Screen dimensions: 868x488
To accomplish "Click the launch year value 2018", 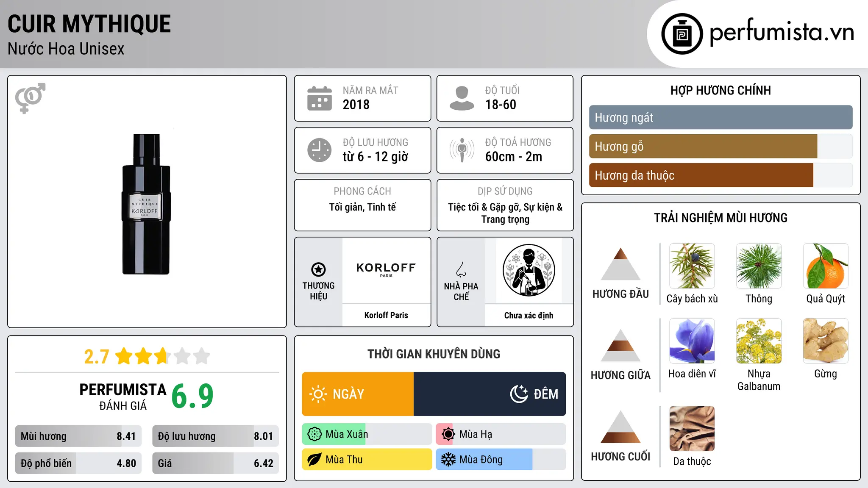I will click(x=356, y=105).
